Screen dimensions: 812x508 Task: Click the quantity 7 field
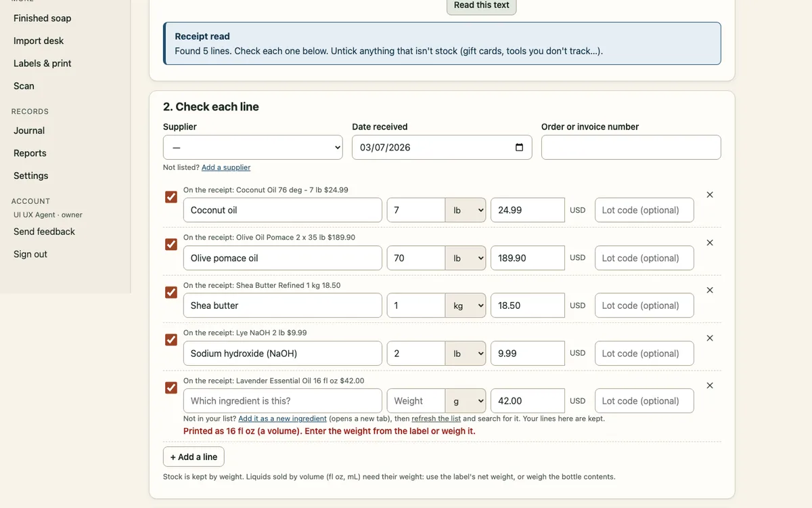[x=416, y=210]
